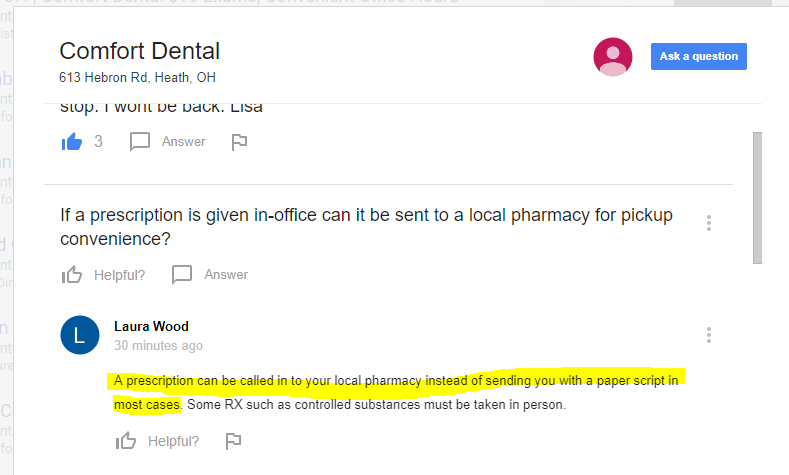Mark Laura Wood's answer helpful via thumbs-up

[126, 441]
